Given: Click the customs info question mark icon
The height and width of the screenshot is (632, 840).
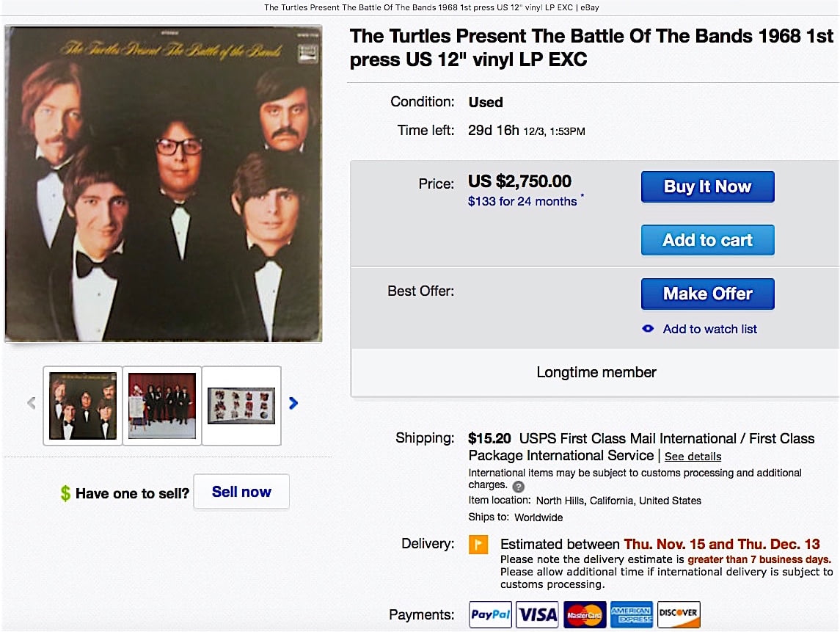Looking at the screenshot, I should point(519,487).
